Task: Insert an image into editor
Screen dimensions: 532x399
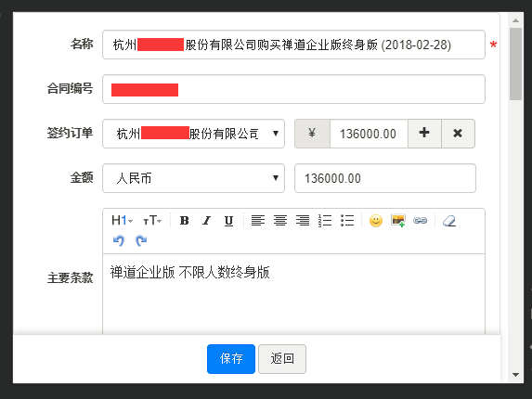Action: pos(398,221)
